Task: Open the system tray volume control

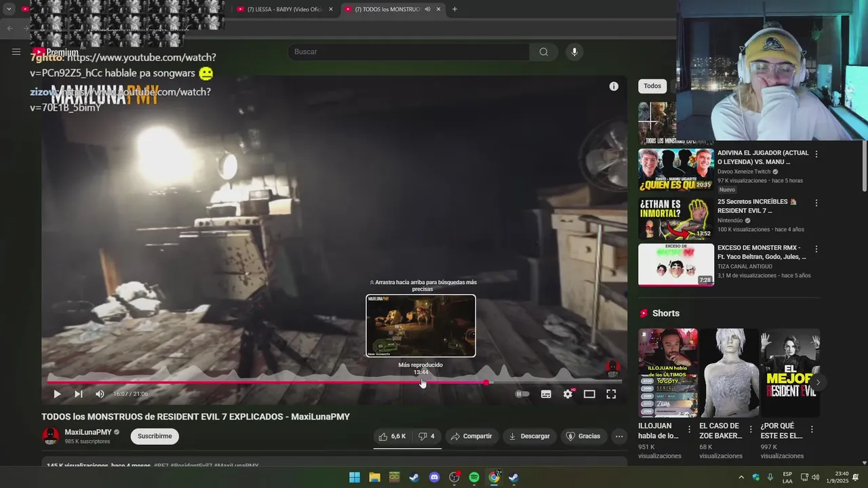Action: pos(816,477)
